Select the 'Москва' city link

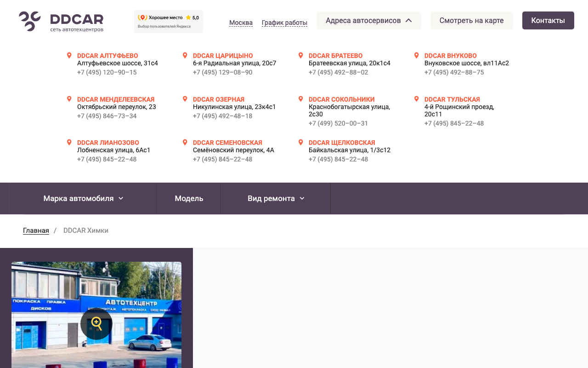click(241, 23)
